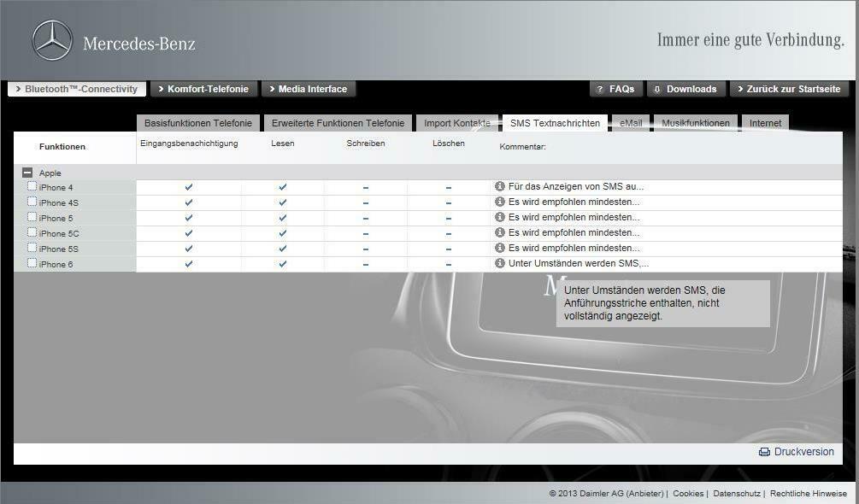Open the FAQs page

tap(615, 89)
